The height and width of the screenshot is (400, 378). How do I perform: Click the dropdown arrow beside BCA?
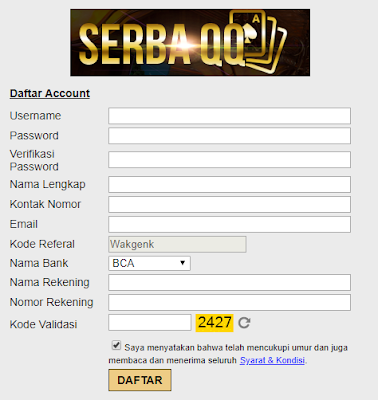(x=182, y=263)
